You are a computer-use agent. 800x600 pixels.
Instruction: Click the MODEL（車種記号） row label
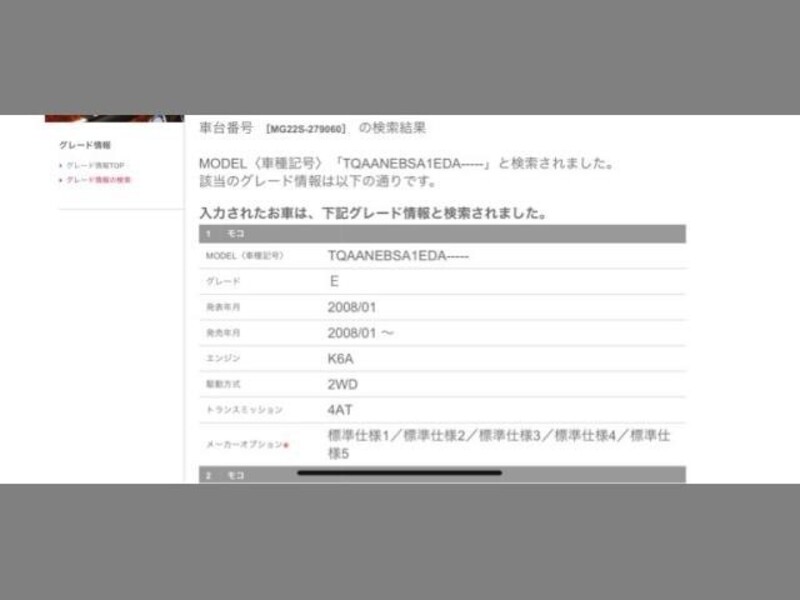pyautogui.click(x=244, y=256)
